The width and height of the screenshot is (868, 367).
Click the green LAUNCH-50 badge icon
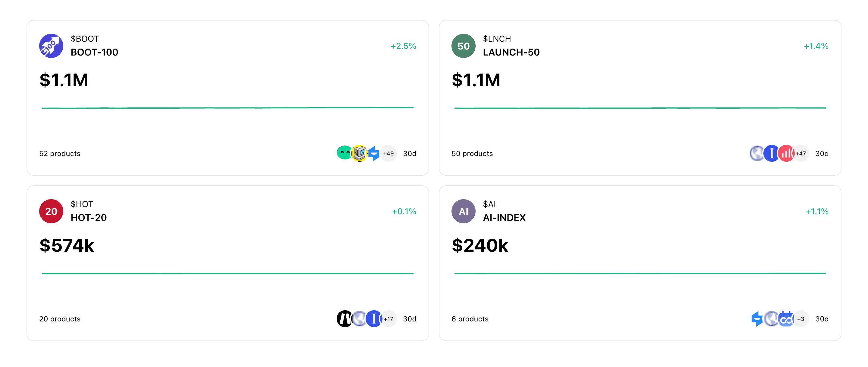click(x=463, y=46)
